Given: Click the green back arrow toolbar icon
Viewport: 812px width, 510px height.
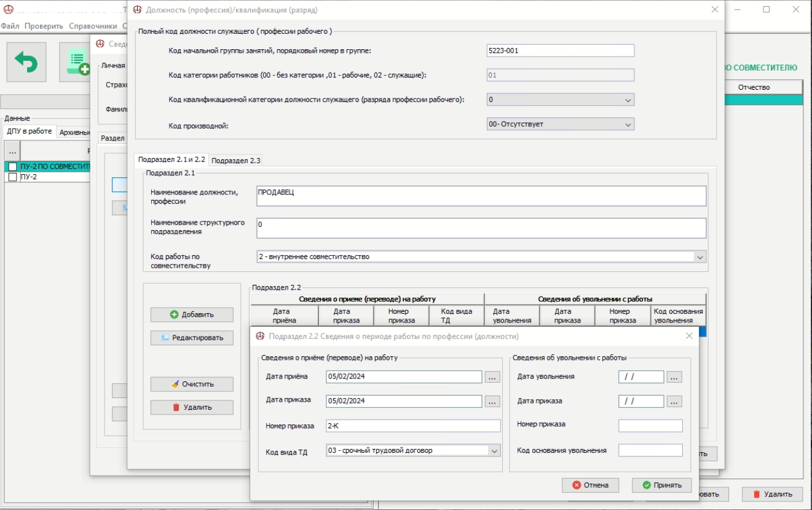Looking at the screenshot, I should [26, 62].
